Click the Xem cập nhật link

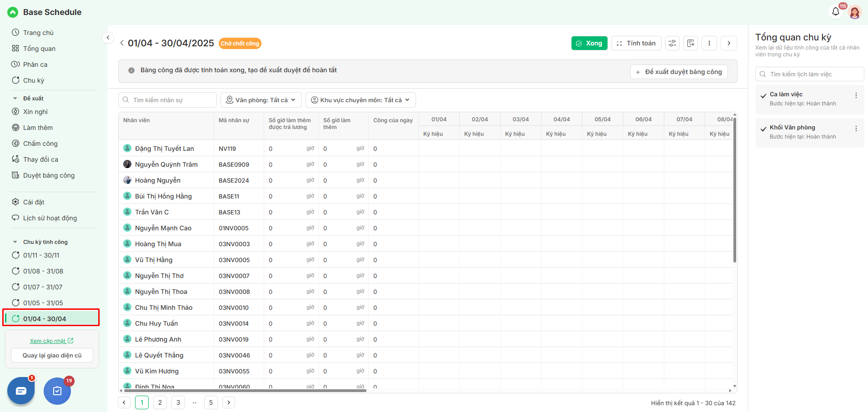(x=51, y=341)
